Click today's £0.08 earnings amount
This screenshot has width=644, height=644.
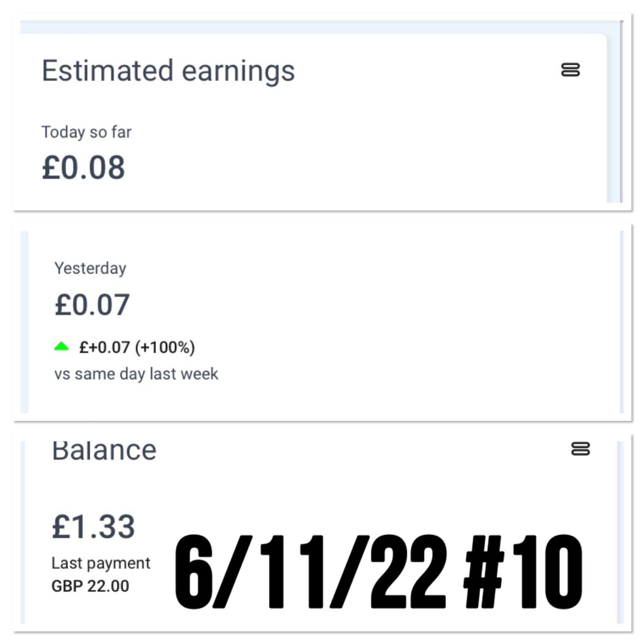coord(84,167)
